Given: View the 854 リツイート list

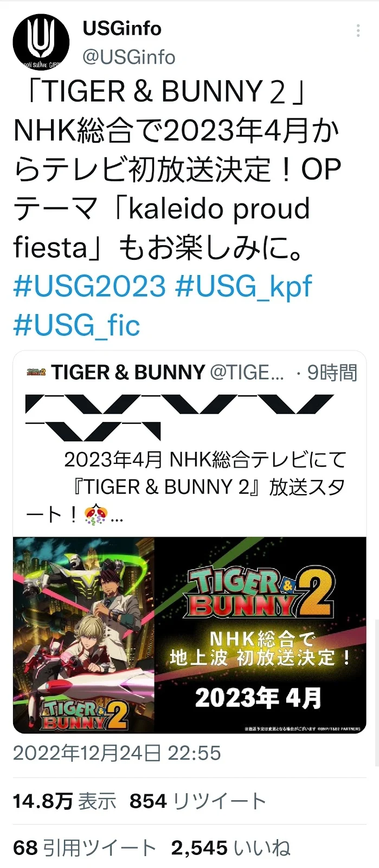Looking at the screenshot, I should click(198, 801).
